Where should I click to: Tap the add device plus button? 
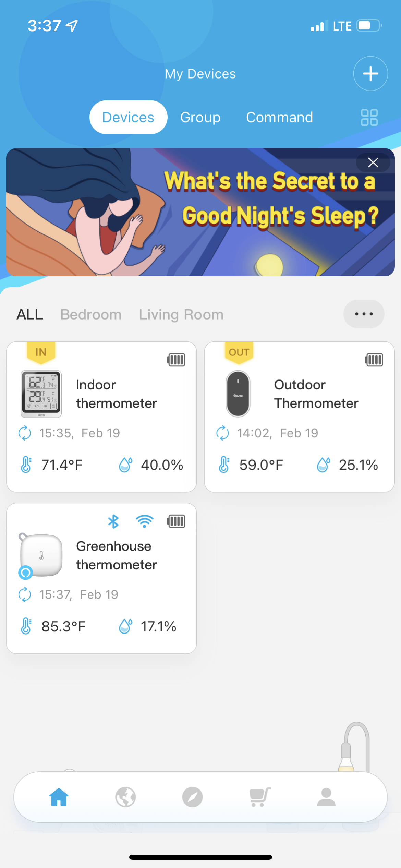coord(370,74)
